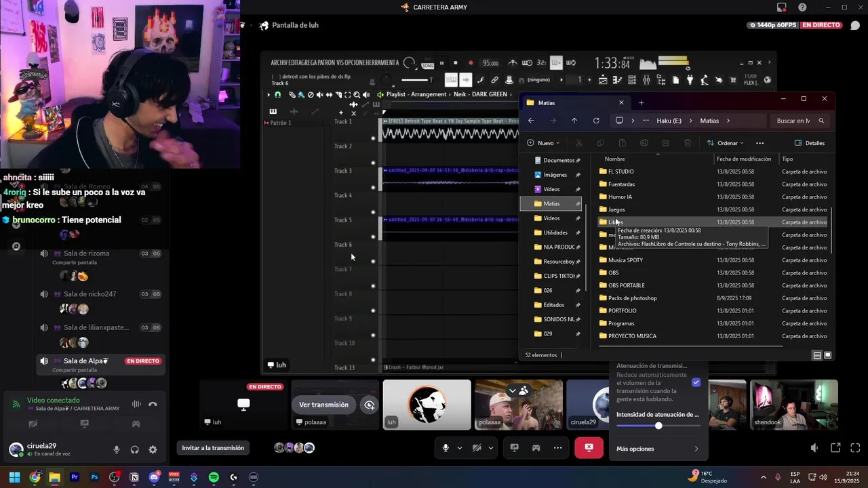This screenshot has width=868, height=488.
Task: Expand camera options arrow in call controls
Action: coord(490,447)
